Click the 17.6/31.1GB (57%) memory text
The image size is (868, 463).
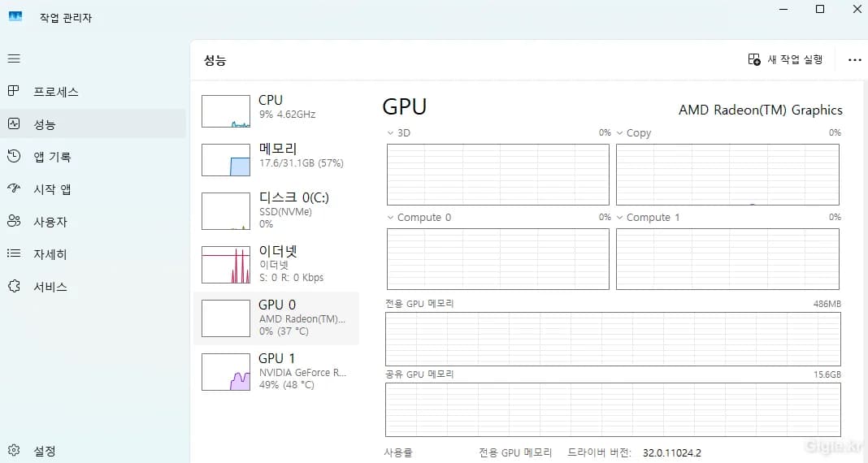click(x=302, y=163)
